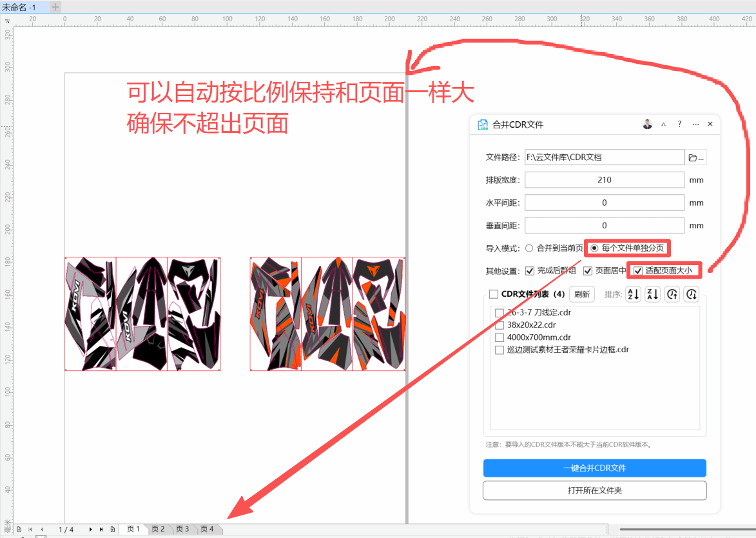Go to the next page arrow

[x=91, y=530]
